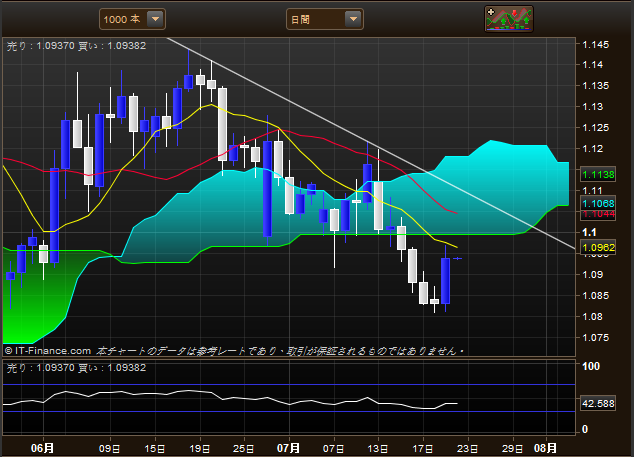The height and width of the screenshot is (457, 634).
Task: Click the 08月 date axis label
Action: 545,448
